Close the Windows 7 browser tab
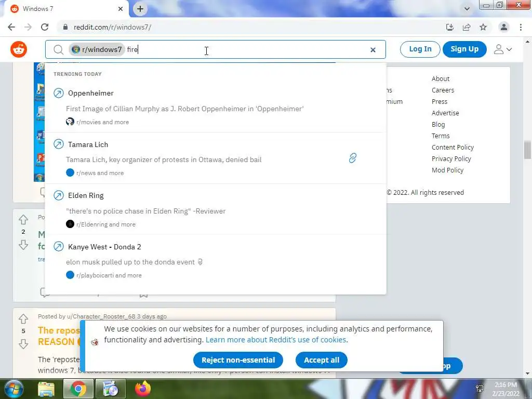The height and width of the screenshot is (399, 532). (121, 9)
